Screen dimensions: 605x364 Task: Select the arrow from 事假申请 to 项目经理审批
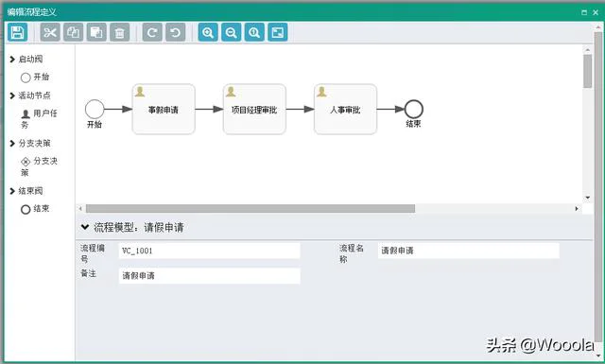pos(209,110)
